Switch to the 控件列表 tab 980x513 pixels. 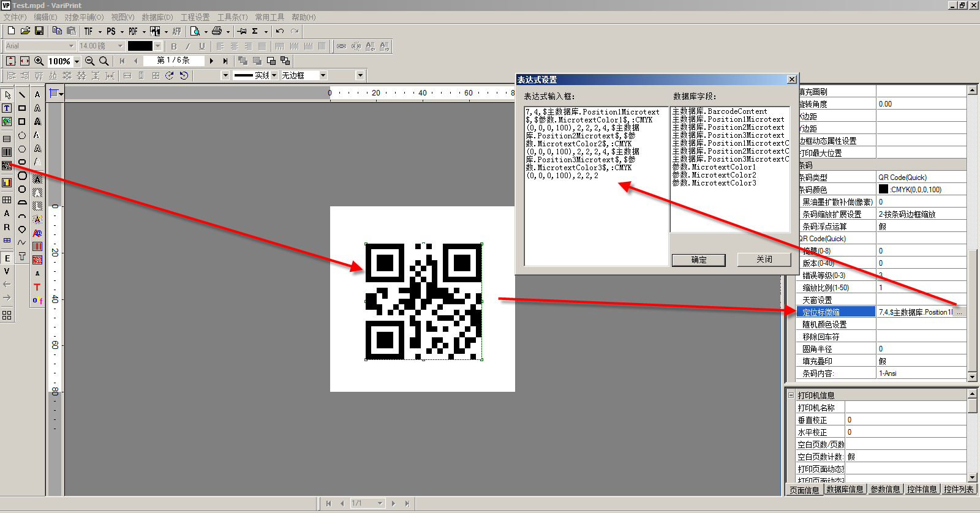point(959,489)
